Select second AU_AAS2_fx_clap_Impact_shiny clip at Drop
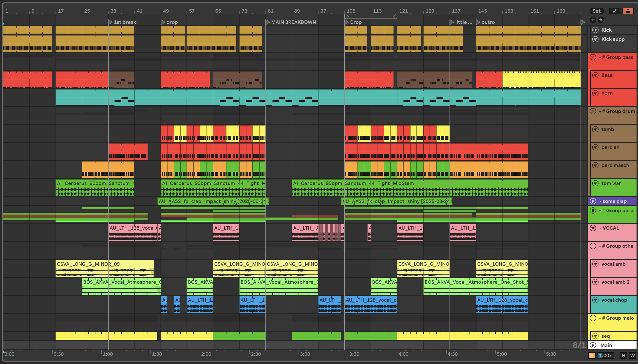The image size is (638, 364). coord(397,201)
